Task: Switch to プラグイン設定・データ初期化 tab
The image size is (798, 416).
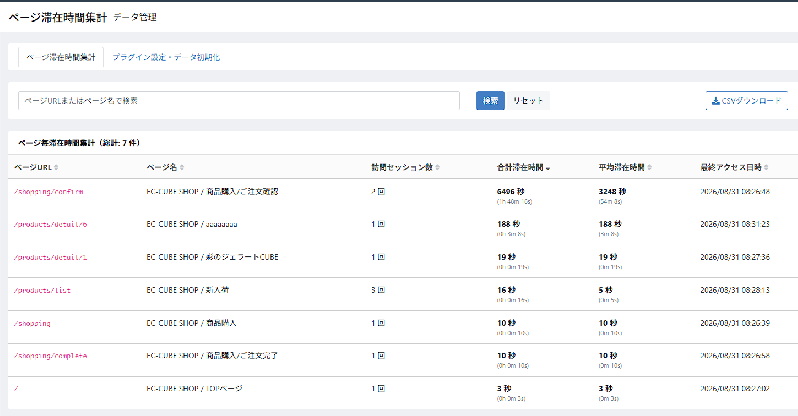Action: [166, 58]
